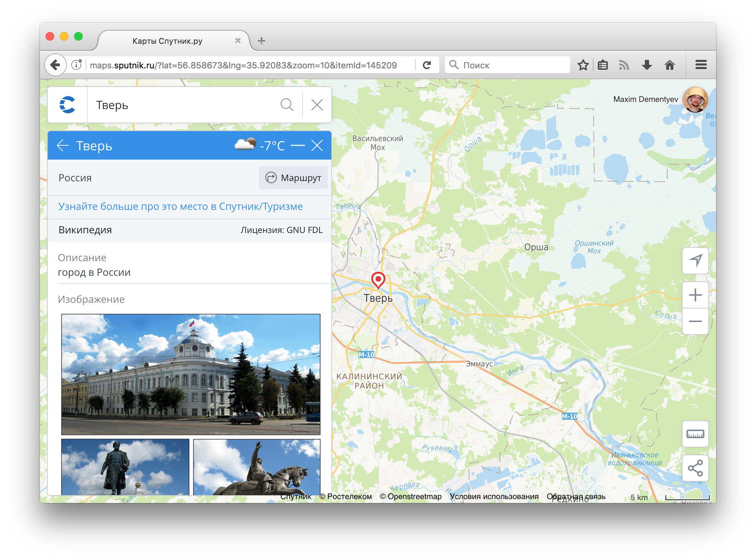Click the browser Поиск search field
756x560 pixels.
[x=507, y=65]
